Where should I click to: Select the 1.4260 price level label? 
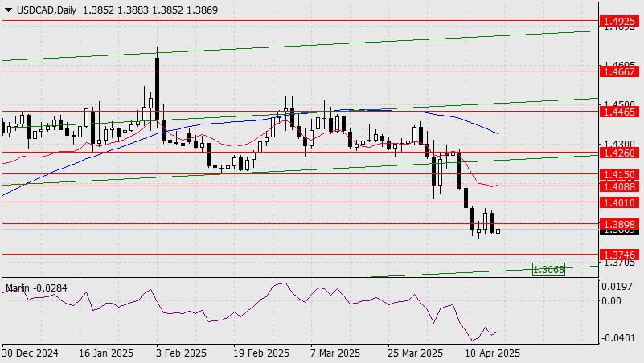pyautogui.click(x=619, y=153)
